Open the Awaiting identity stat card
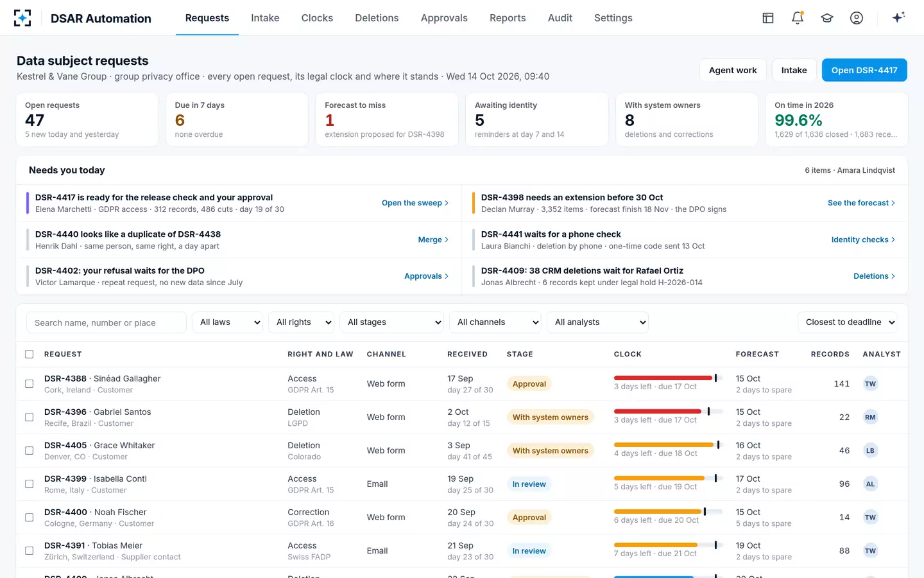The image size is (924, 578). (x=537, y=120)
